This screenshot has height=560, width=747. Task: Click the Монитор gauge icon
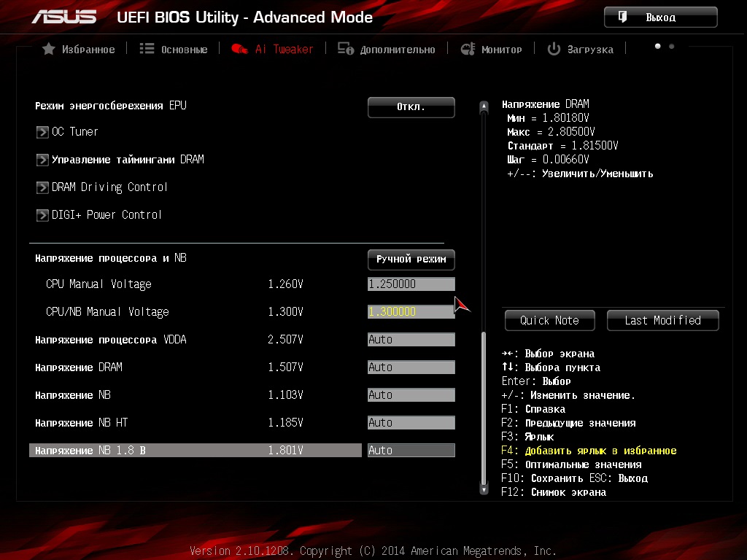coord(468,49)
